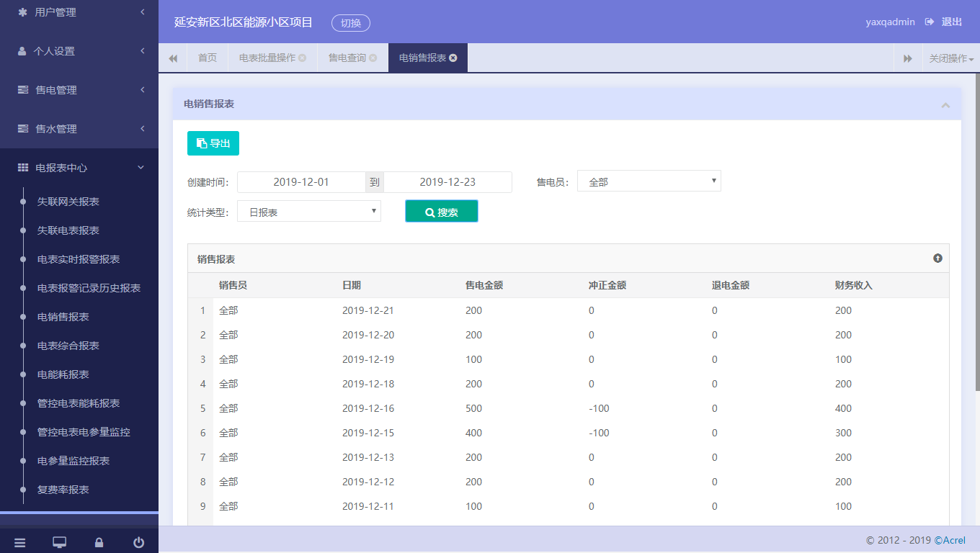Collapse the 电报表中心 sidebar menu
The image size is (980, 553).
(79, 168)
